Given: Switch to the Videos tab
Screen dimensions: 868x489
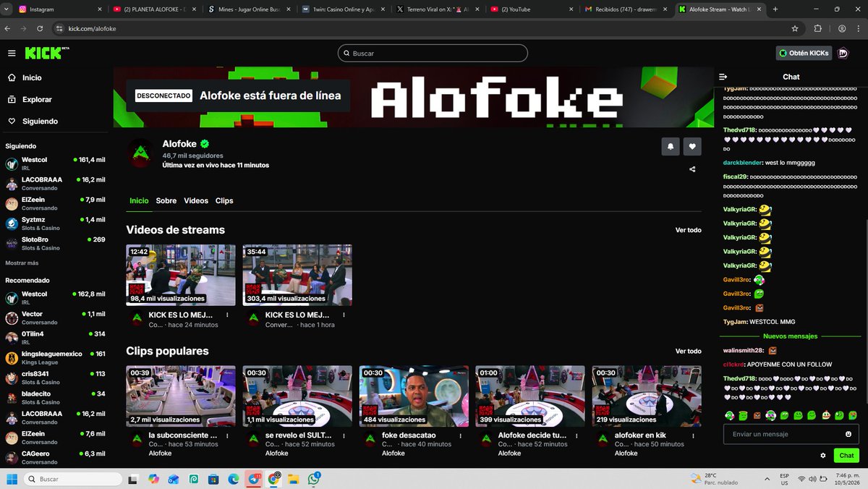Looking at the screenshot, I should coord(196,200).
